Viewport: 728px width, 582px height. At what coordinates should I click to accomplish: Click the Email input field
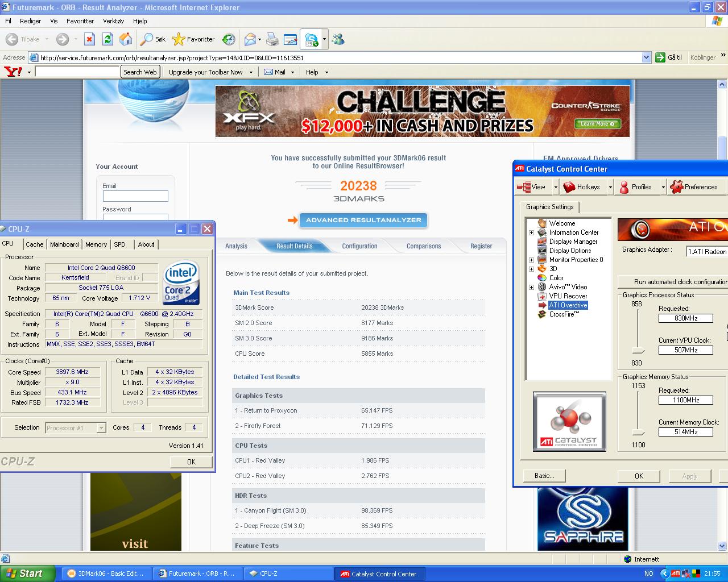[x=135, y=196]
